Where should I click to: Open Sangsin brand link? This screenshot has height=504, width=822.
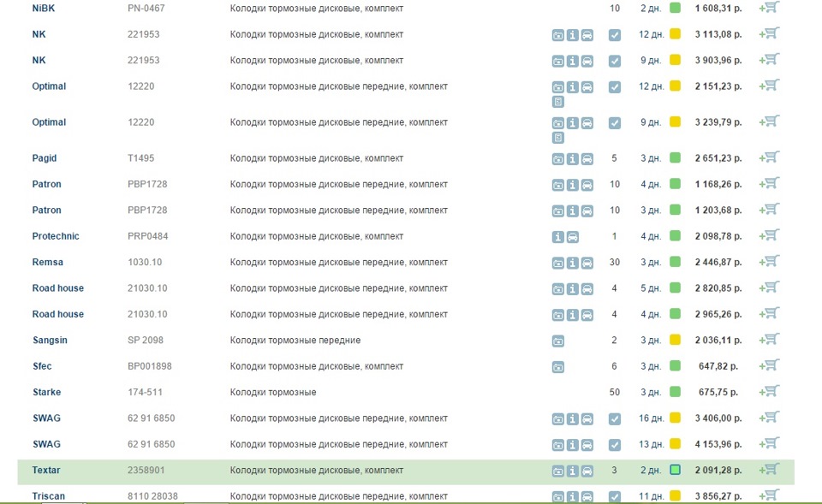click(50, 340)
